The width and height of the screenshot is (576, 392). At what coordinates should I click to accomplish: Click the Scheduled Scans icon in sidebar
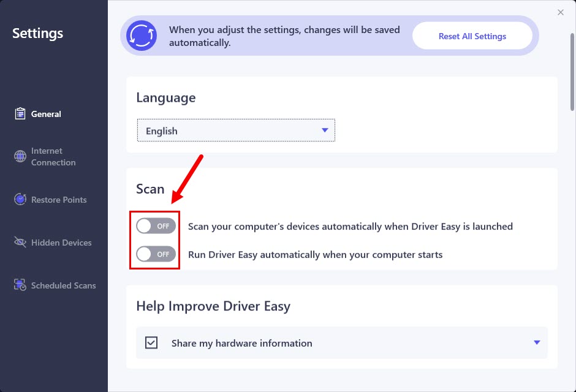coord(20,285)
